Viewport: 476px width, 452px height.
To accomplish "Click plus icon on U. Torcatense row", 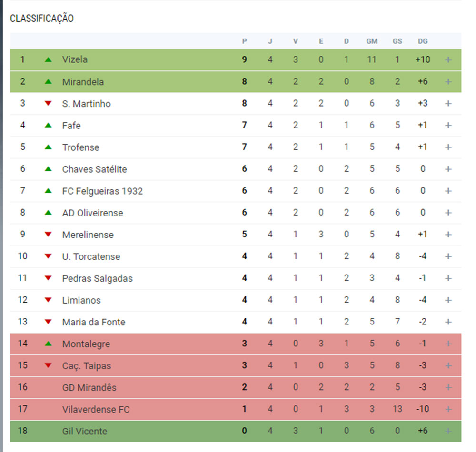I will [x=448, y=256].
